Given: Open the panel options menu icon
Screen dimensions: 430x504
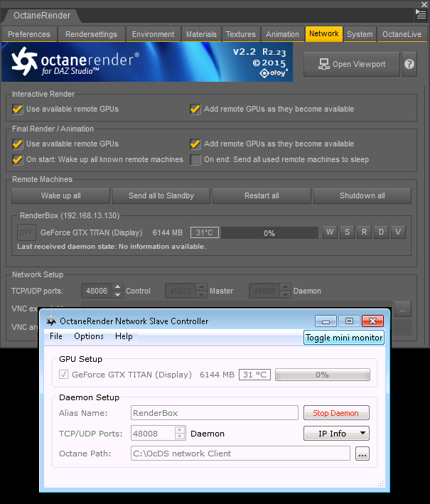Looking at the screenshot, I should [421, 14].
